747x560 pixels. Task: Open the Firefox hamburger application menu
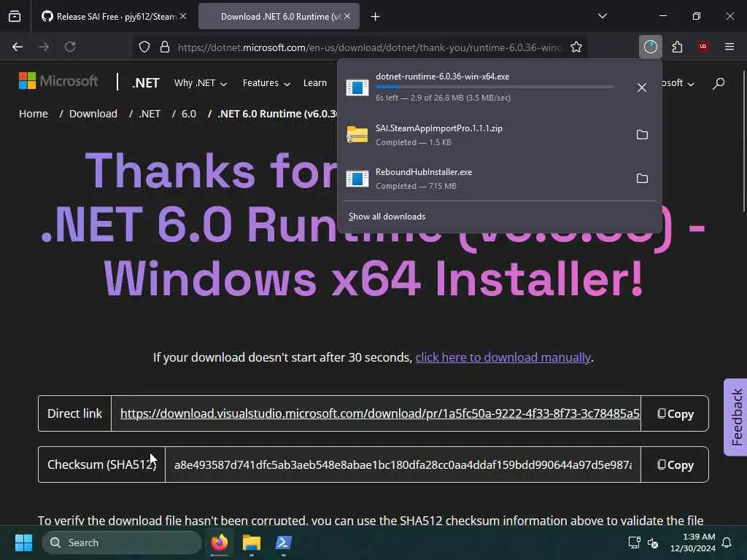click(729, 47)
